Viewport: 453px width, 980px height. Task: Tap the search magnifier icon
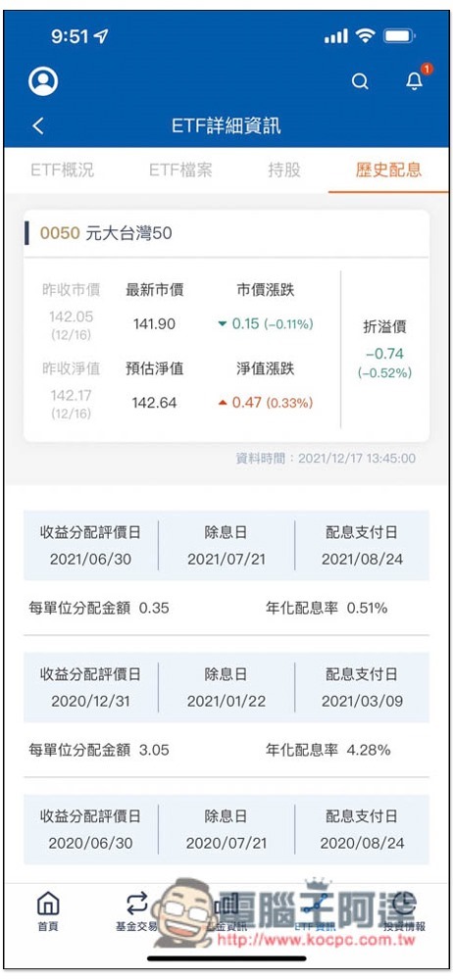coord(360,81)
